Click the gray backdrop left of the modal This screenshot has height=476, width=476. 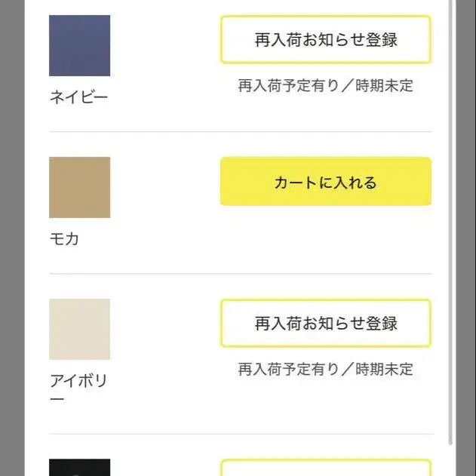click(12, 238)
